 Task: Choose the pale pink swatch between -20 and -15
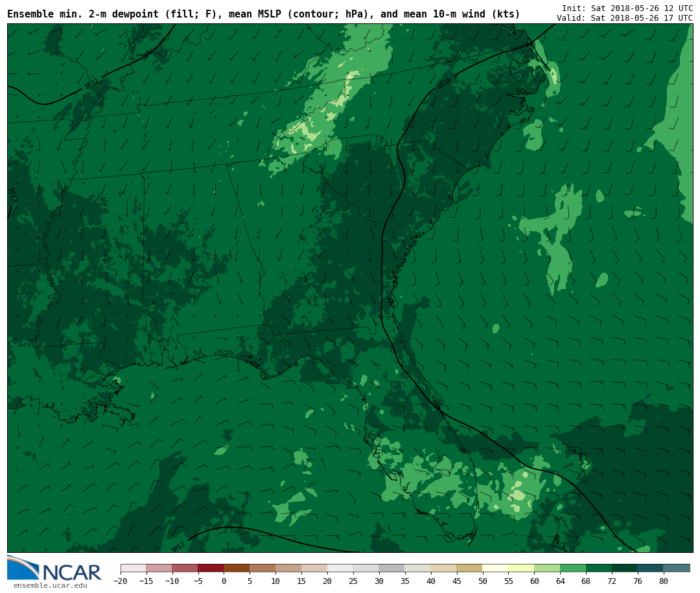click(x=133, y=568)
